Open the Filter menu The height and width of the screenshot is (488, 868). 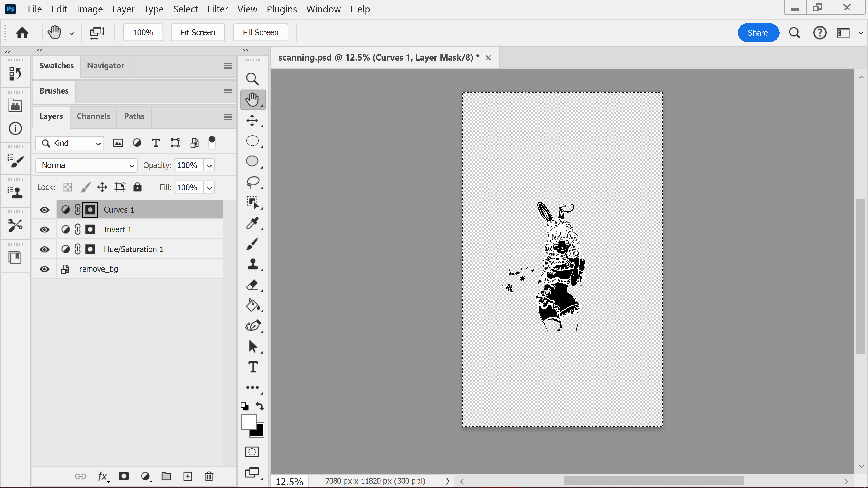click(217, 9)
